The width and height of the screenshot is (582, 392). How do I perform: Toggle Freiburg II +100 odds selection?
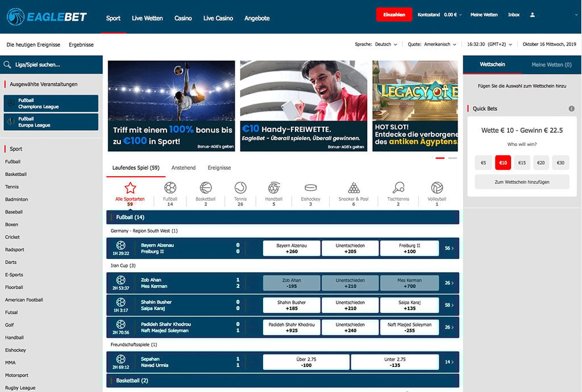click(x=410, y=248)
